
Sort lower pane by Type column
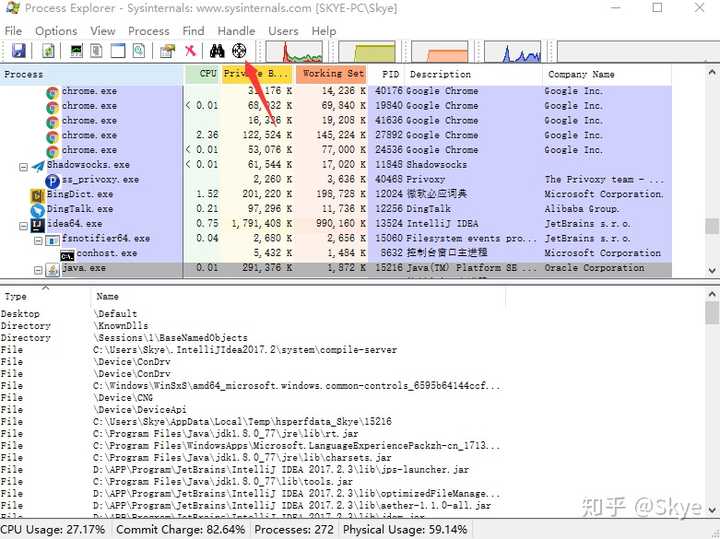pos(45,297)
